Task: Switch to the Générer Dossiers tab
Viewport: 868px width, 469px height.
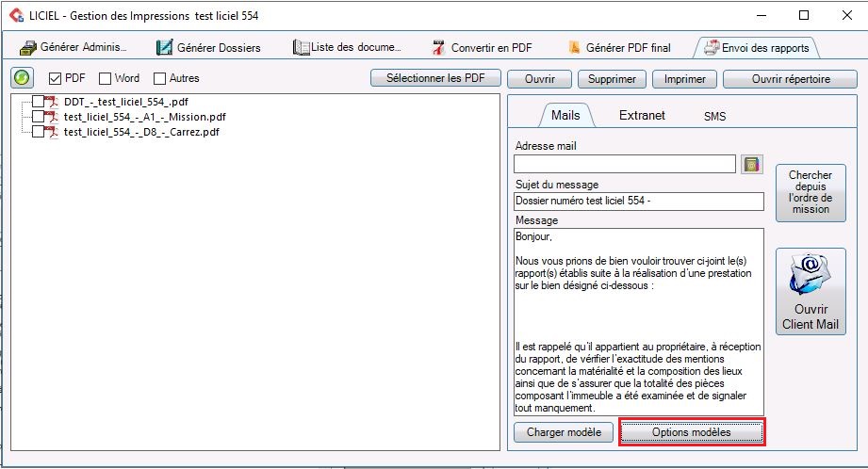Action: [209, 47]
